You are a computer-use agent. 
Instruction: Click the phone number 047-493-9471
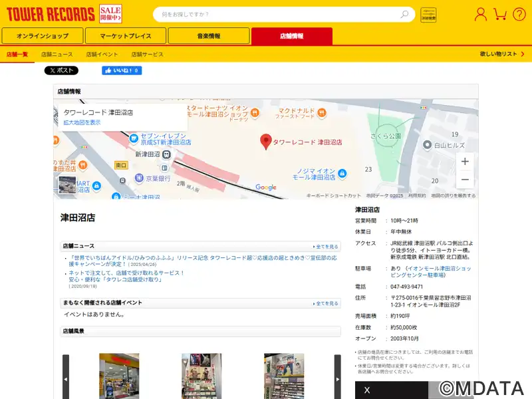coord(406,287)
